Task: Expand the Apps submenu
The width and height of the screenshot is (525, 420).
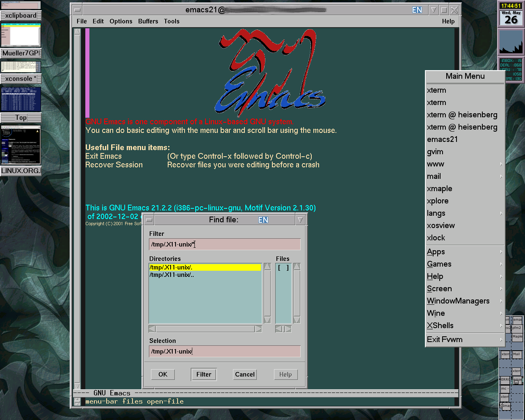Action: coord(465,252)
